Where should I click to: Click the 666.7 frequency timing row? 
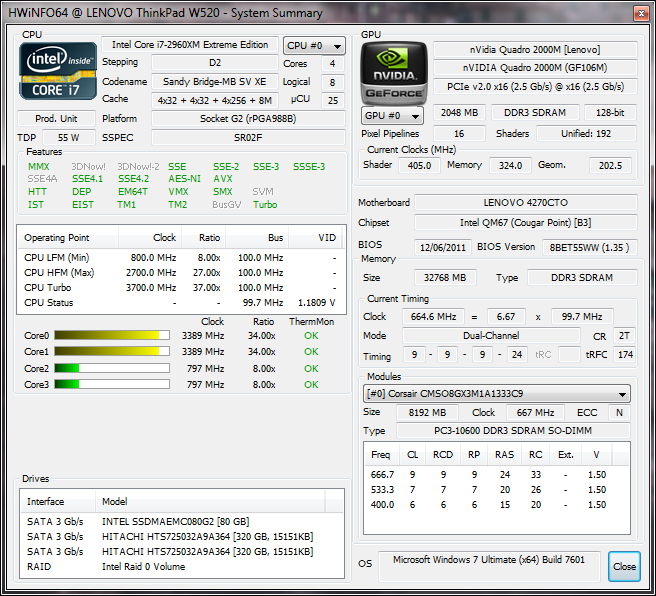[x=496, y=475]
